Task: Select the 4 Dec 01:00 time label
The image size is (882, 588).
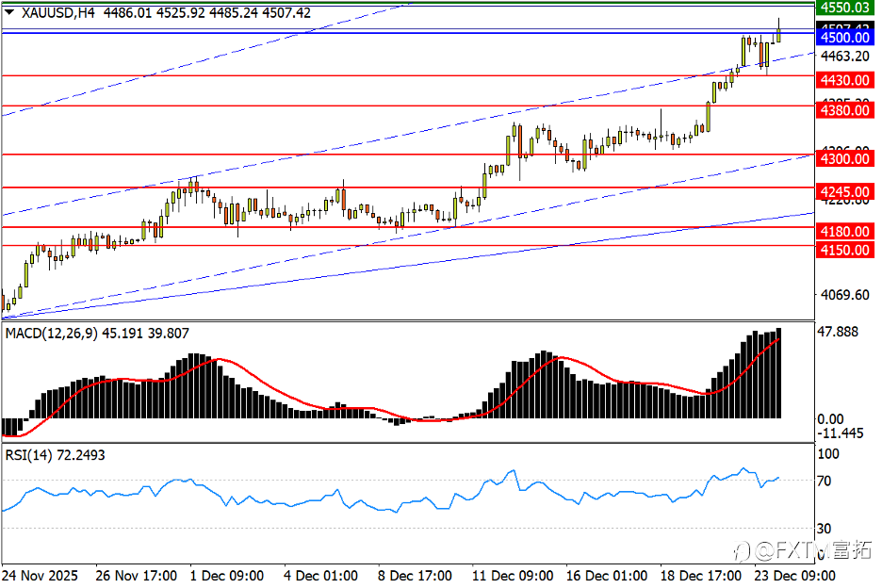Action: 320,576
